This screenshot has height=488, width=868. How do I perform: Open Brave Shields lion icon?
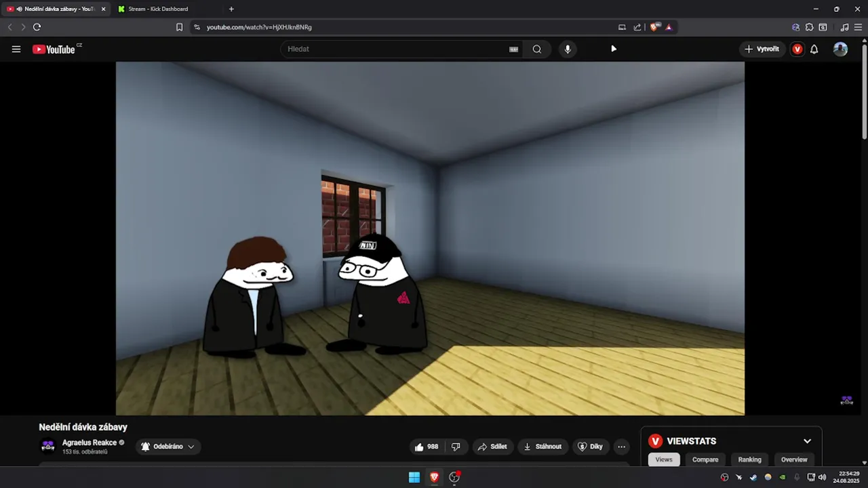654,27
